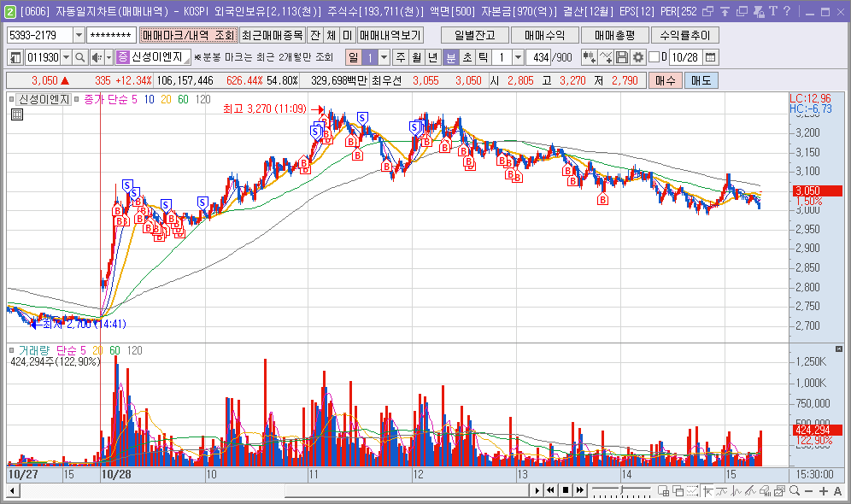Select the 분 (minute) chart period
Screen dimensions: 851x504
[x=451, y=57]
